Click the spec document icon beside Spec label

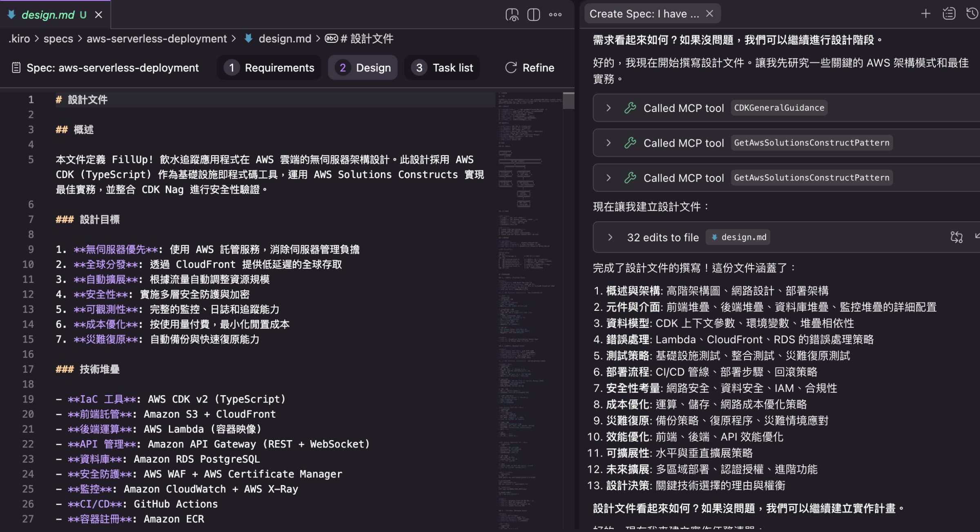point(16,67)
